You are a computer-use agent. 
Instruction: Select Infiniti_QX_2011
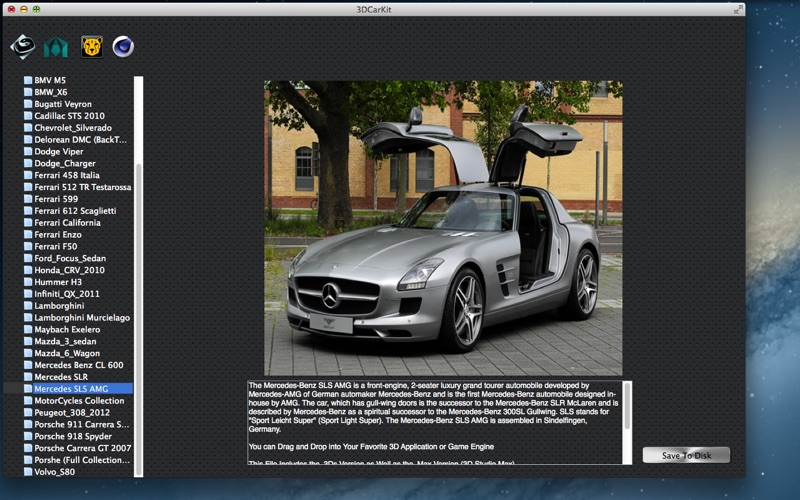[67, 294]
